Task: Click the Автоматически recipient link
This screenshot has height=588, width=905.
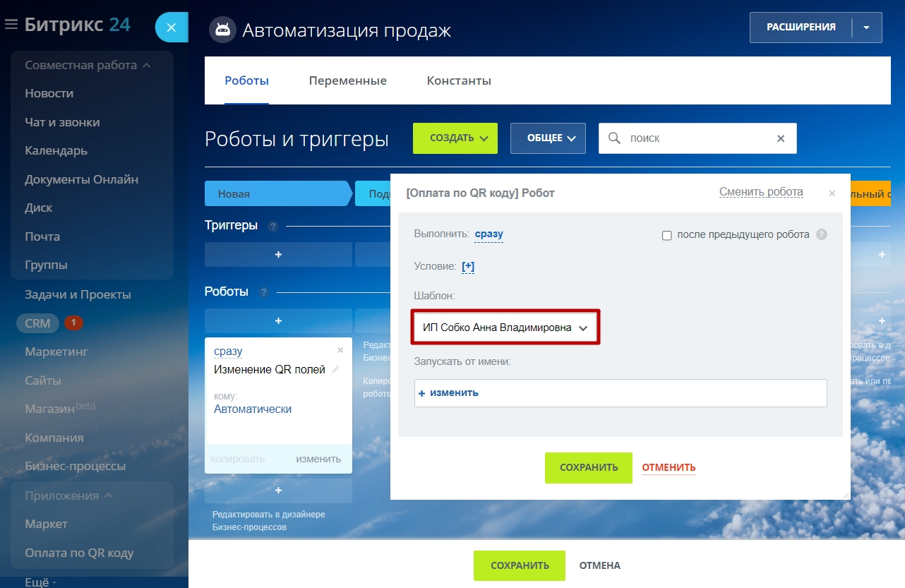Action: (253, 409)
